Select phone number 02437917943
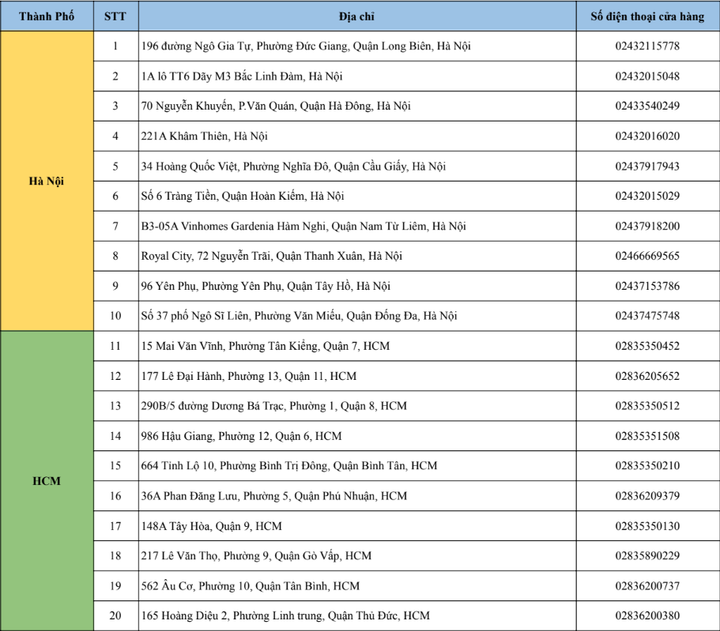The height and width of the screenshot is (631, 720). tap(648, 166)
